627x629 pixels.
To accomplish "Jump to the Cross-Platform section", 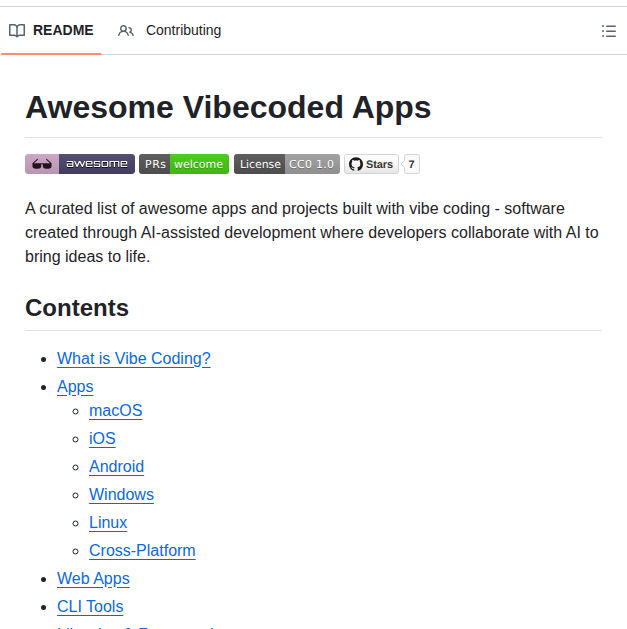I will point(142,551).
